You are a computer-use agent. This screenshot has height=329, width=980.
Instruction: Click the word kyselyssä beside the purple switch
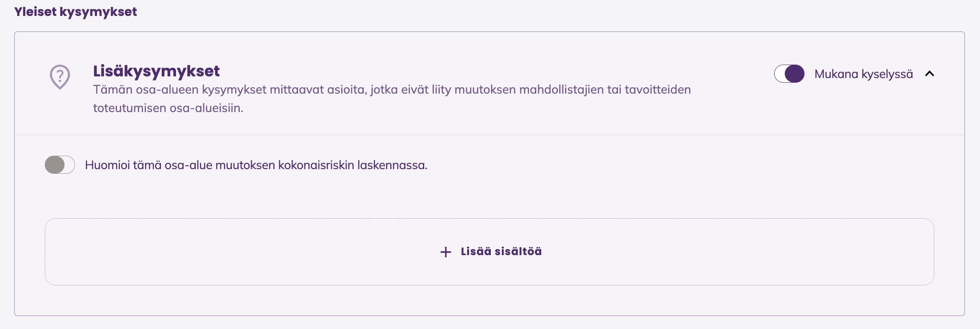coord(887,74)
